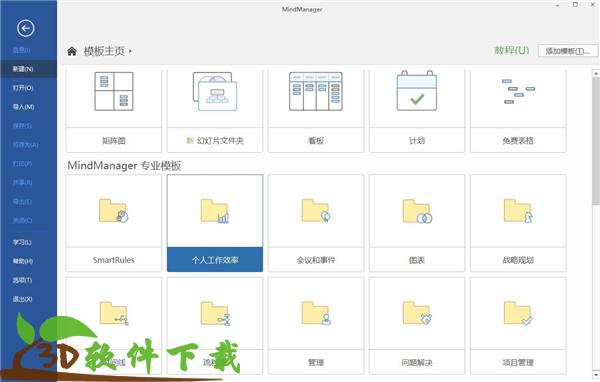This screenshot has height=382, width=600.
Task: Click 打印(P) in the sidebar
Action: tap(22, 164)
